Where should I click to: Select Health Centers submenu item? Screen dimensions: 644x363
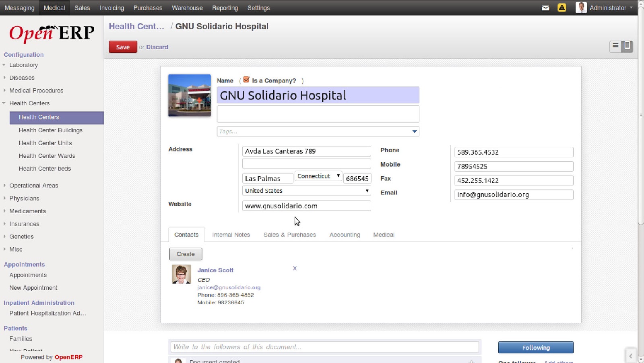point(57,118)
